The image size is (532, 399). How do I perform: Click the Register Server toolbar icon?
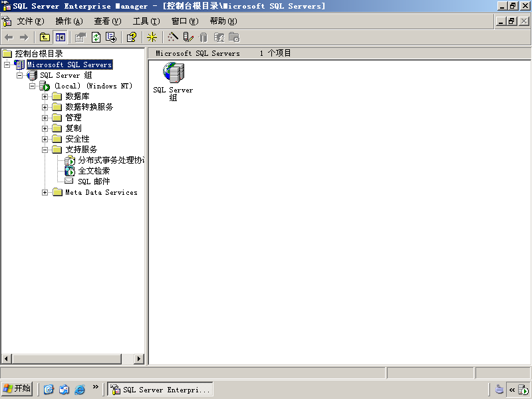[x=188, y=37]
